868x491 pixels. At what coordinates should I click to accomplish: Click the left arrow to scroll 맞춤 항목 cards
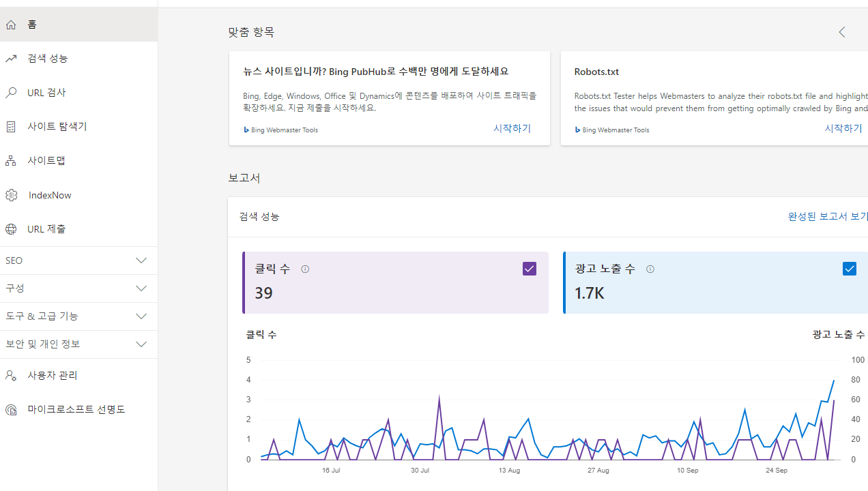point(841,31)
